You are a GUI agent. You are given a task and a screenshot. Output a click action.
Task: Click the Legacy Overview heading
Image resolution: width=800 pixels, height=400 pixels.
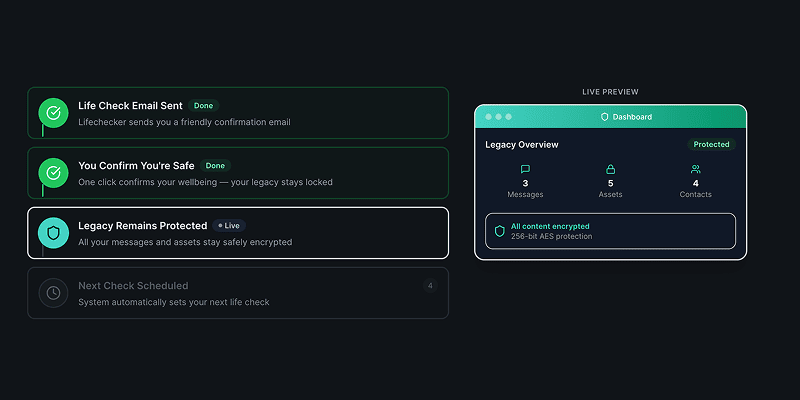click(x=522, y=145)
